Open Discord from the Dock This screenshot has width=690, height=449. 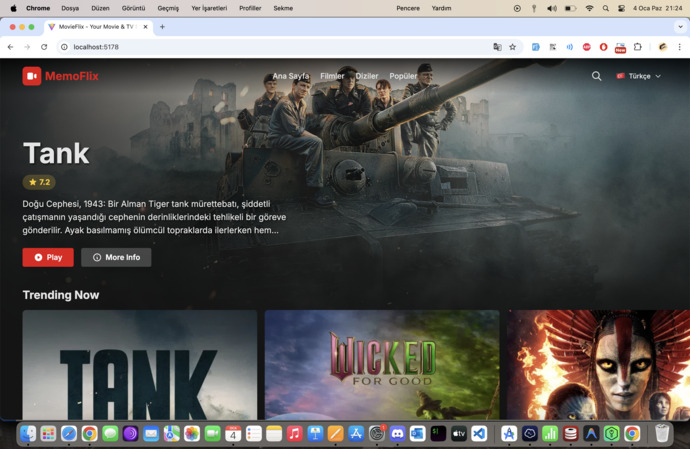[397, 434]
